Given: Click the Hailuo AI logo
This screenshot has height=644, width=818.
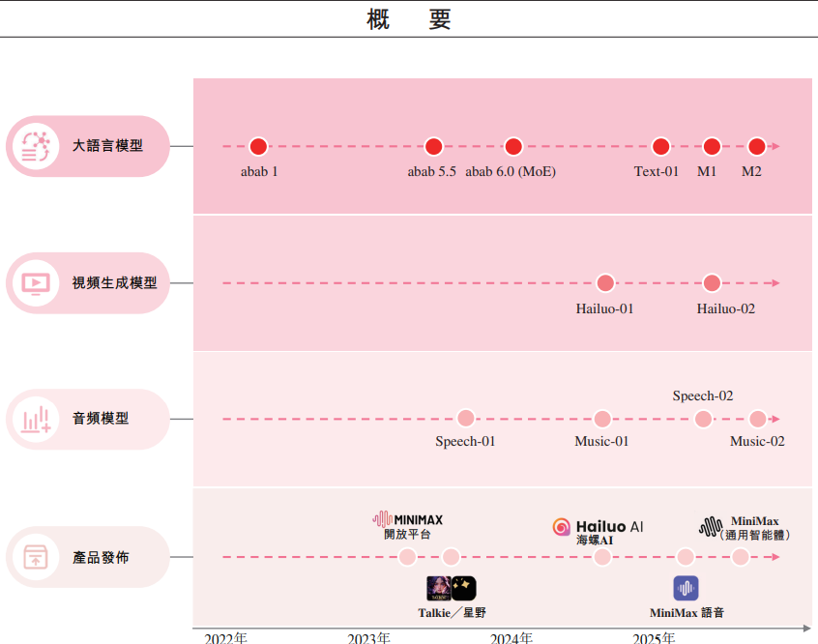Looking at the screenshot, I should point(598,527).
